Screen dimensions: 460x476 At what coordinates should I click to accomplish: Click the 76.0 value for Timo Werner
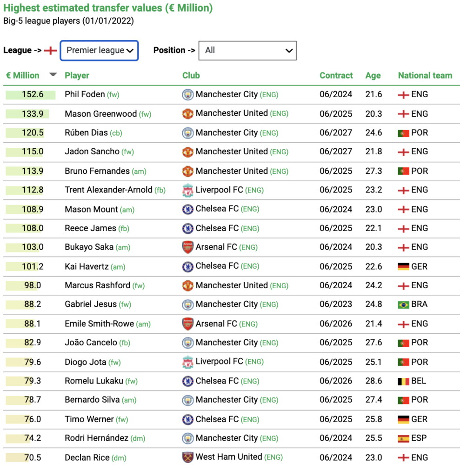click(33, 419)
